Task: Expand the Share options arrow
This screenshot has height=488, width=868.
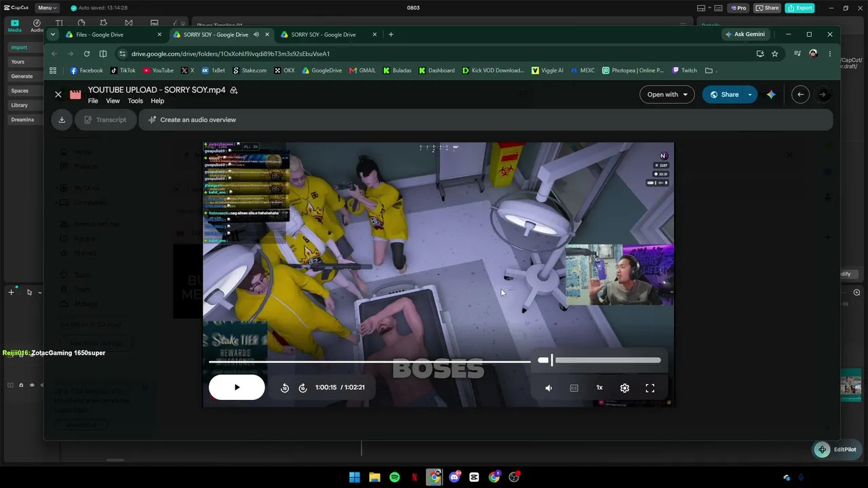Action: 750,95
